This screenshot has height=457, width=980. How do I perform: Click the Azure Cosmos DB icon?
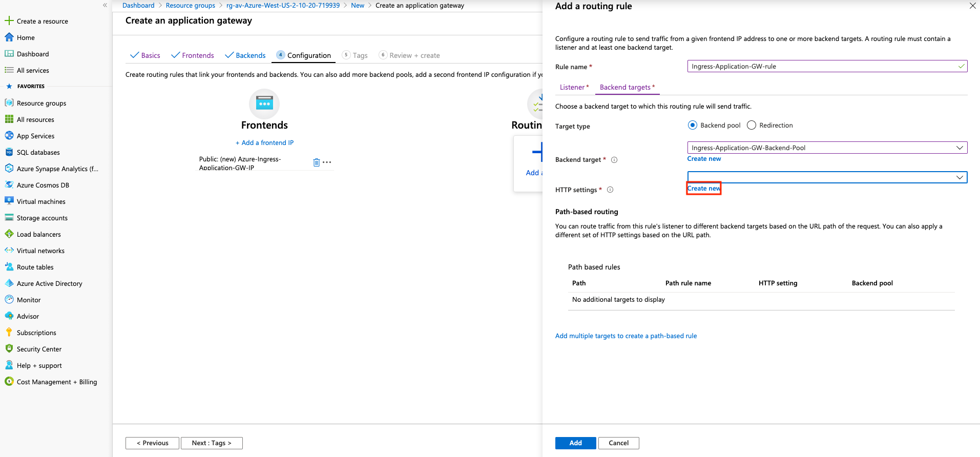tap(9, 185)
